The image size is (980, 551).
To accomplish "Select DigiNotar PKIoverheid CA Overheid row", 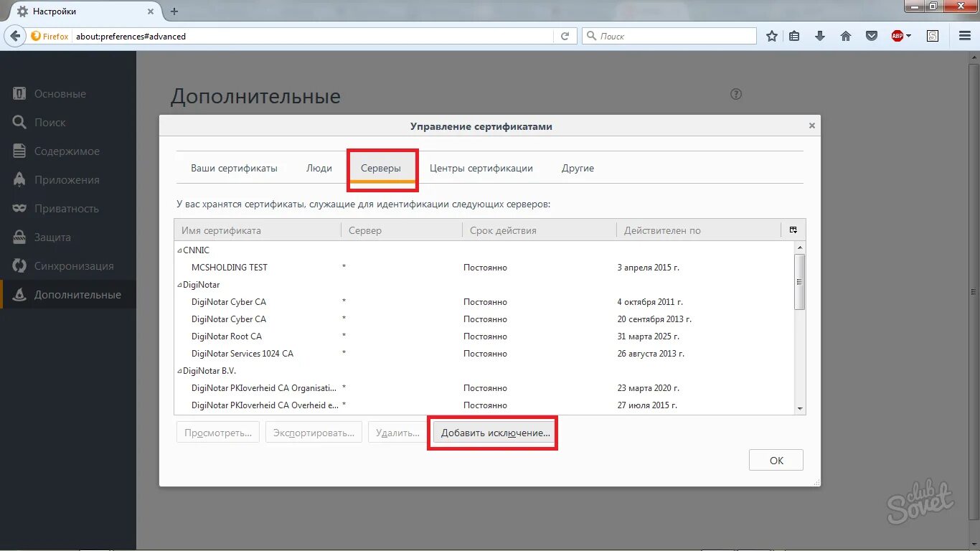I will tap(484, 405).
